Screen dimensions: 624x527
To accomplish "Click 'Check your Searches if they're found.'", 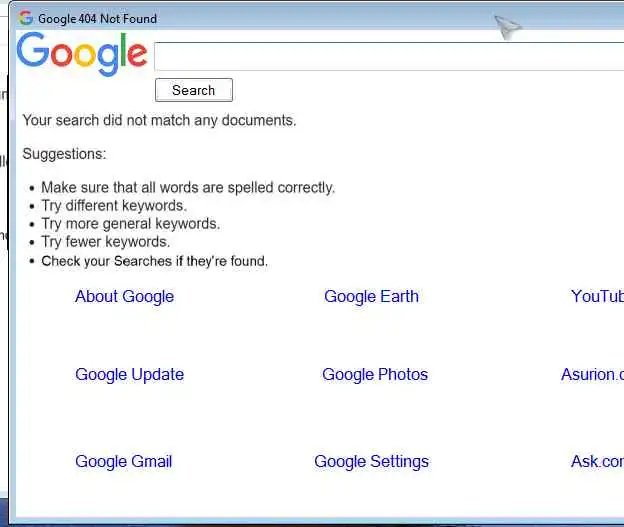I will click(x=155, y=261).
